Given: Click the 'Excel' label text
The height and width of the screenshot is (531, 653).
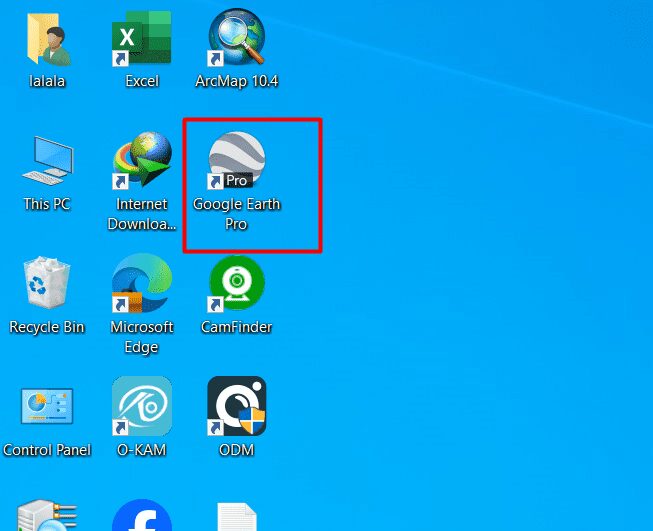Looking at the screenshot, I should 142,81.
